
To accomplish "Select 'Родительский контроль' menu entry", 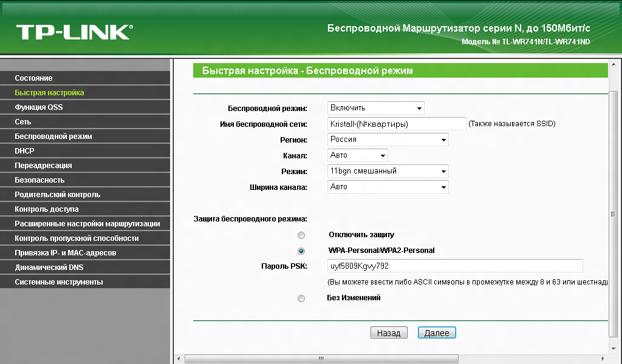I will (x=58, y=195).
